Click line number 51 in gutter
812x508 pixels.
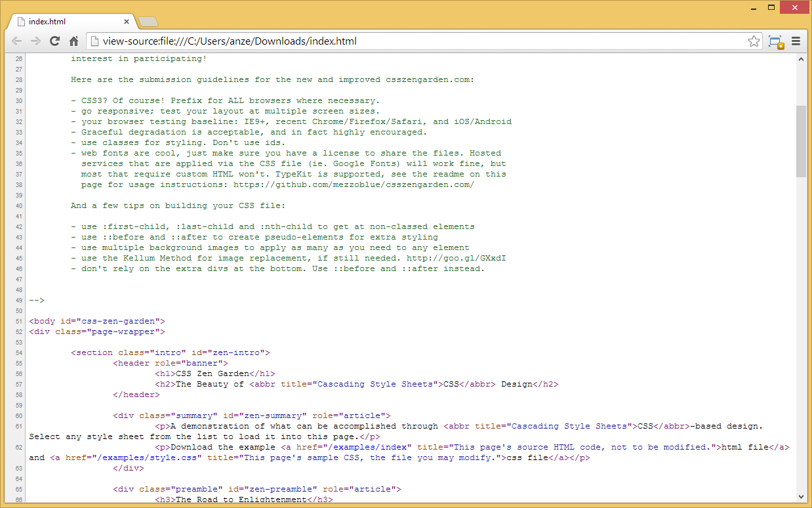tap(19, 322)
